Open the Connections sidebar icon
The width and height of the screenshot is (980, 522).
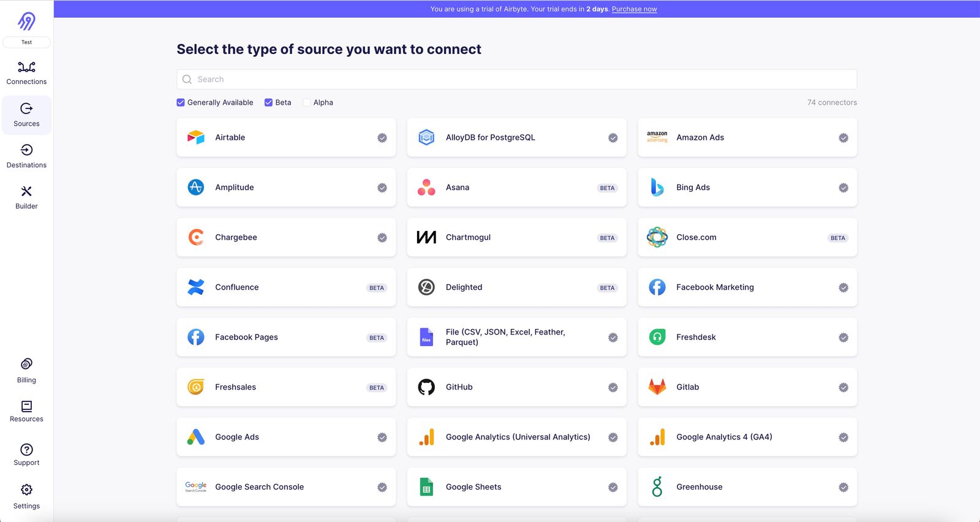pyautogui.click(x=26, y=67)
